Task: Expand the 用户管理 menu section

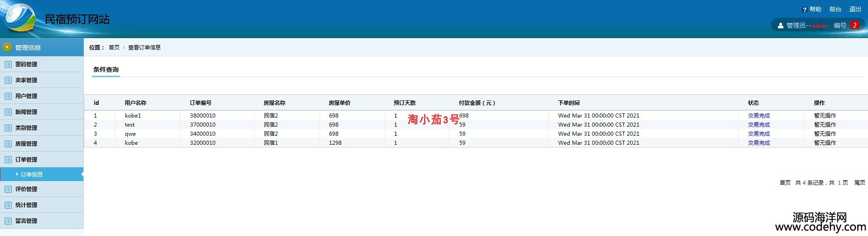Action: [x=26, y=96]
